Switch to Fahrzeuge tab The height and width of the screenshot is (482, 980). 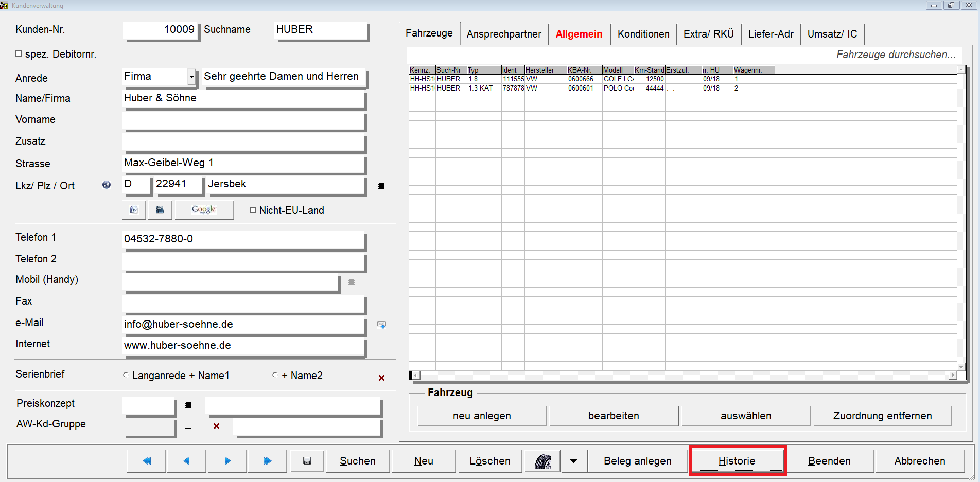(x=429, y=33)
